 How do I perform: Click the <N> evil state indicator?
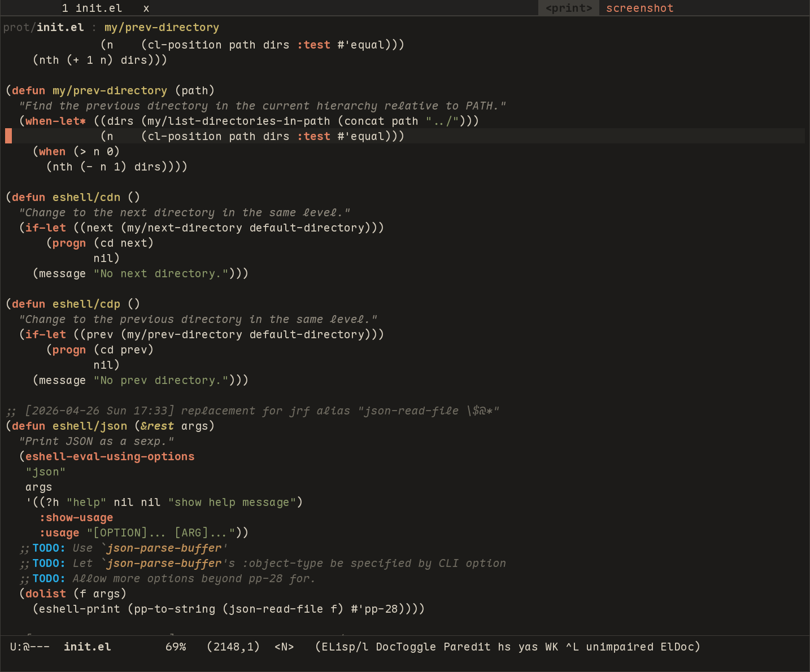click(x=284, y=647)
